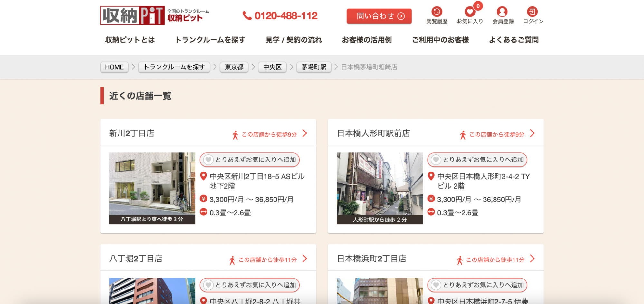This screenshot has height=304, width=644.
Task: Select よくあるご質問 in the navigation bar
Action: (514, 40)
